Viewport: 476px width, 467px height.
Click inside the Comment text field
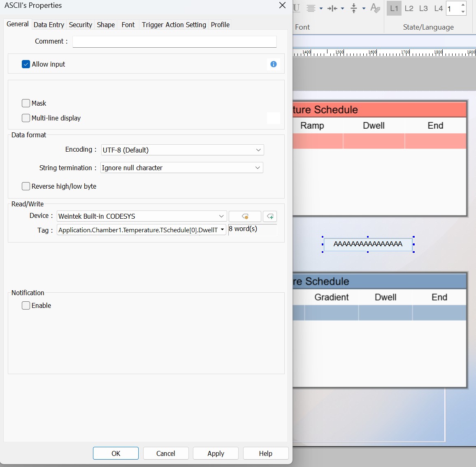pyautogui.click(x=174, y=42)
